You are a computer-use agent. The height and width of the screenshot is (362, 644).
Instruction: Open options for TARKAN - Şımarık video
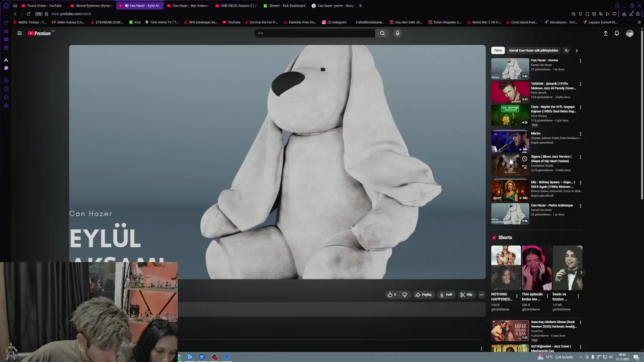(x=580, y=84)
